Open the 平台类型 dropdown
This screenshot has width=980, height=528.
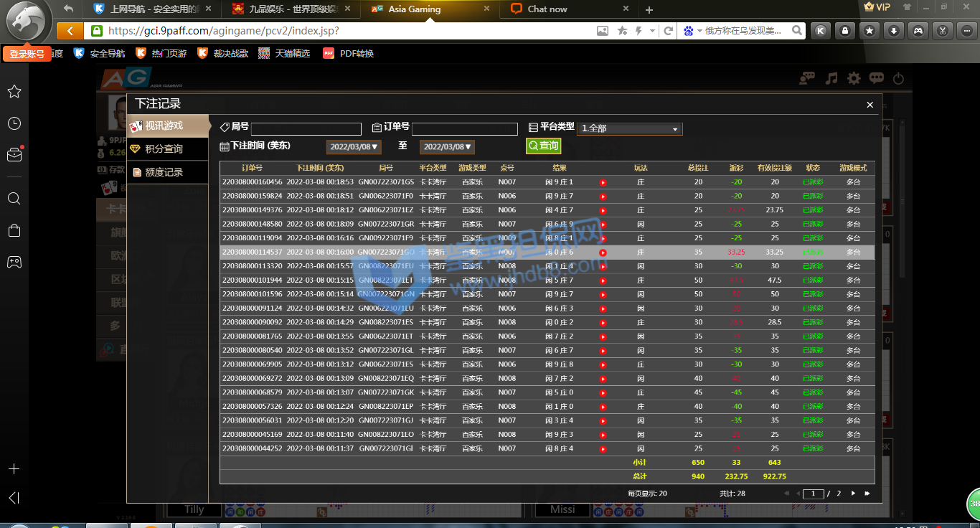pos(630,128)
